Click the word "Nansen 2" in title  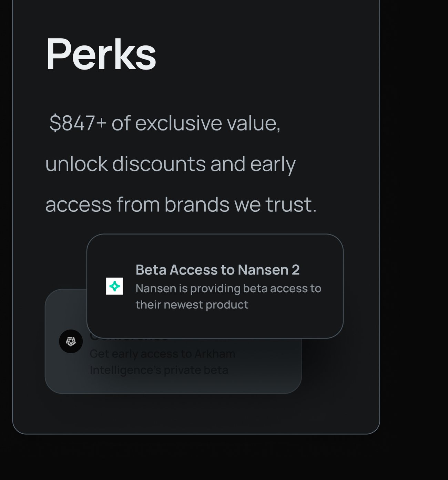(x=268, y=270)
